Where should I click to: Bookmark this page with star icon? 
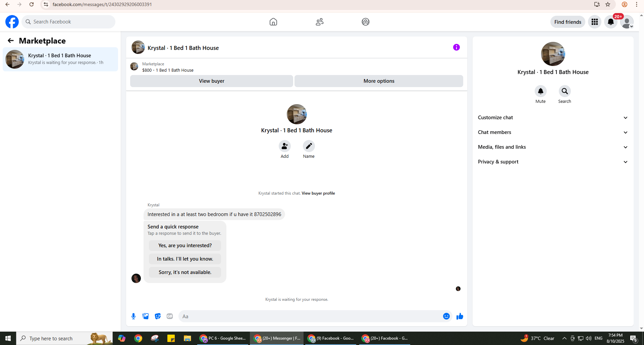pos(608,4)
